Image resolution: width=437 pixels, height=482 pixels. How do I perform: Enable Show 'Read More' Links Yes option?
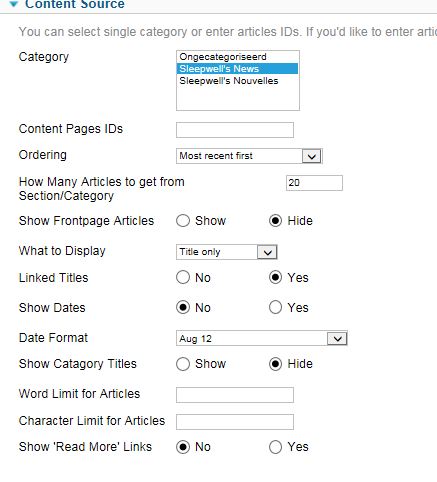pyautogui.click(x=276, y=447)
